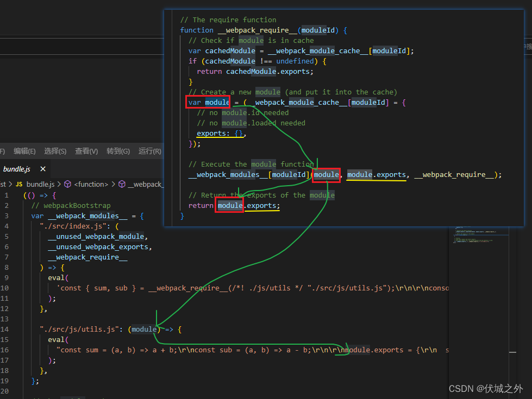The height and width of the screenshot is (399, 532).
Task: Click the JS language icon in the breadcrumb bar
Action: (18, 184)
